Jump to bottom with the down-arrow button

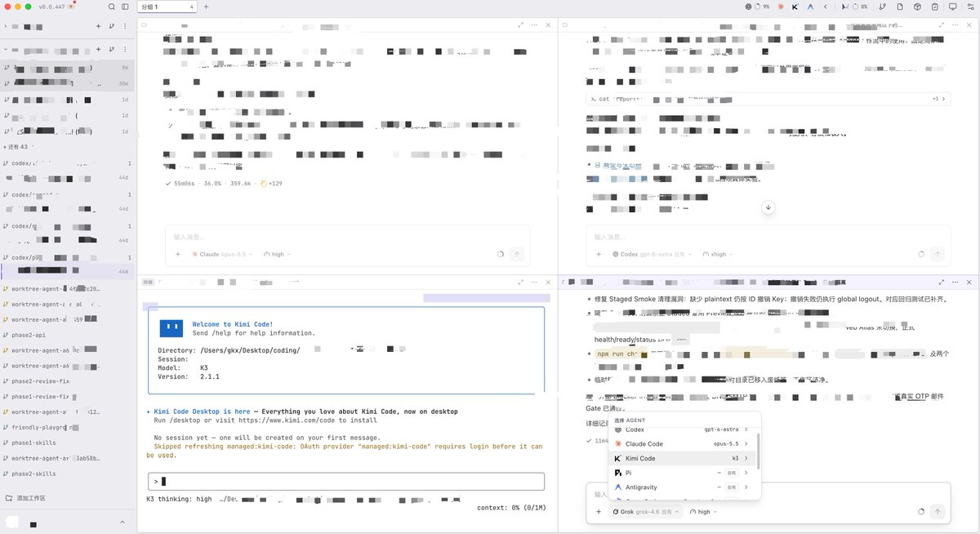pyautogui.click(x=768, y=207)
